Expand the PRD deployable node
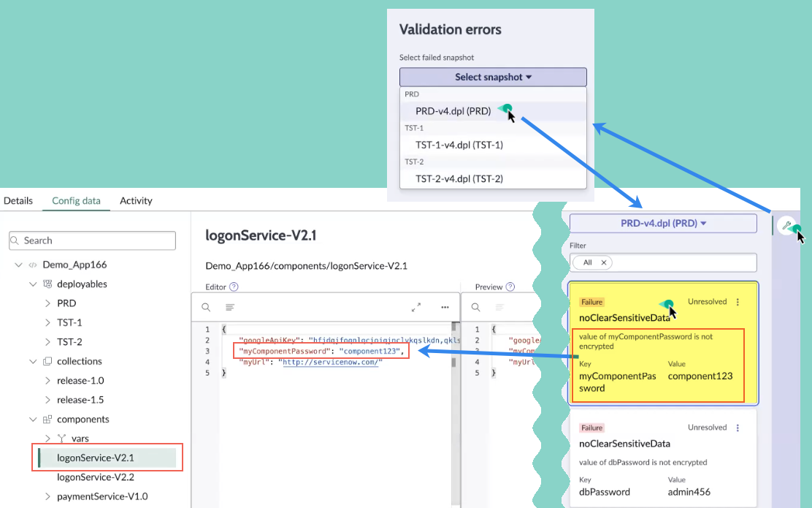Viewport: 812px width, 508px height. [x=47, y=303]
